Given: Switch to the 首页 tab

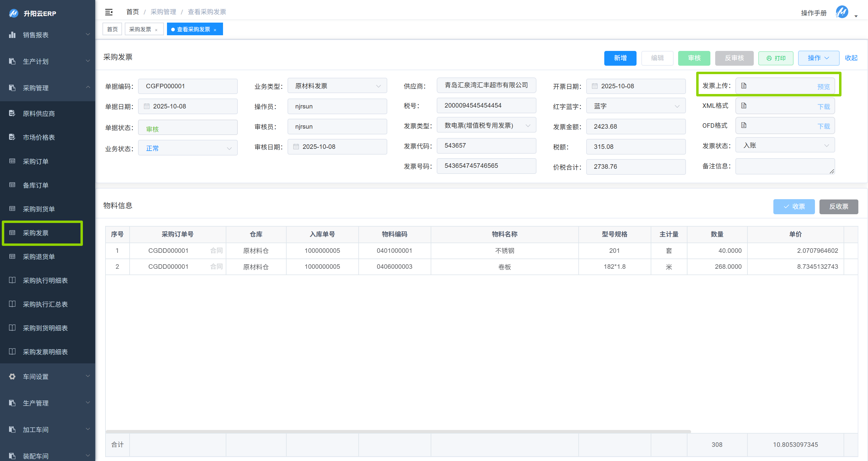Looking at the screenshot, I should tap(112, 29).
